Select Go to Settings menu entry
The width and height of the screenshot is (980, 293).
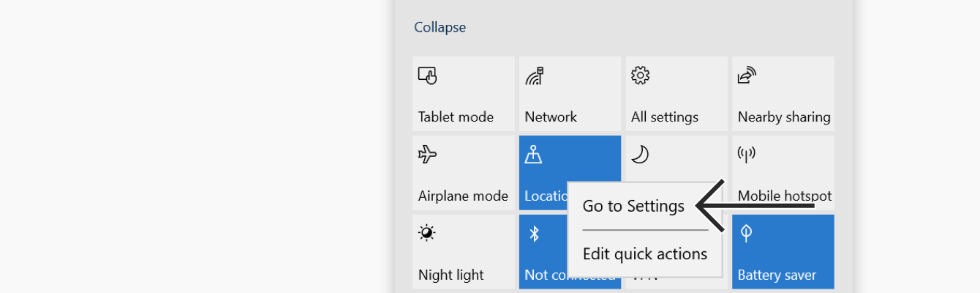coord(633,206)
